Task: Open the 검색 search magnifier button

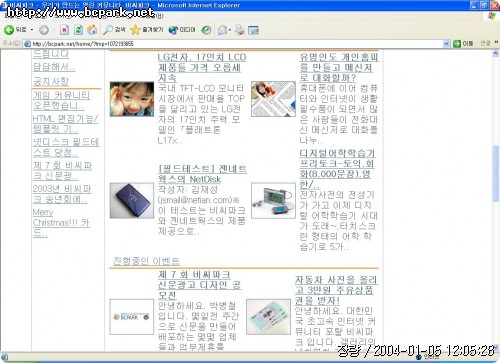Action: click(x=114, y=30)
